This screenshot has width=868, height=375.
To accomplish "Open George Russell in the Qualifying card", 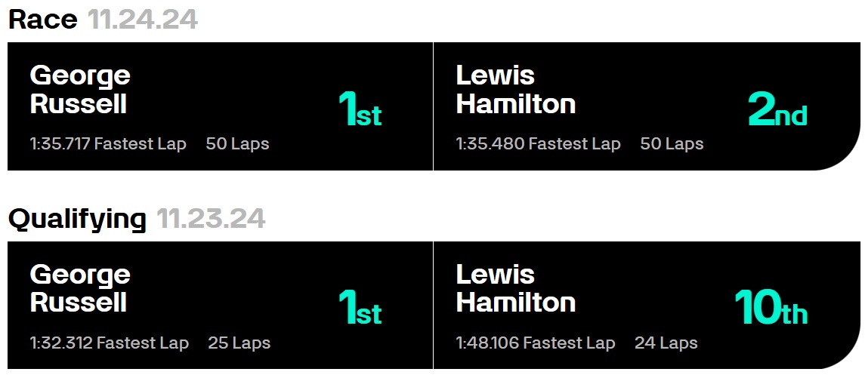I will pyautogui.click(x=80, y=289).
